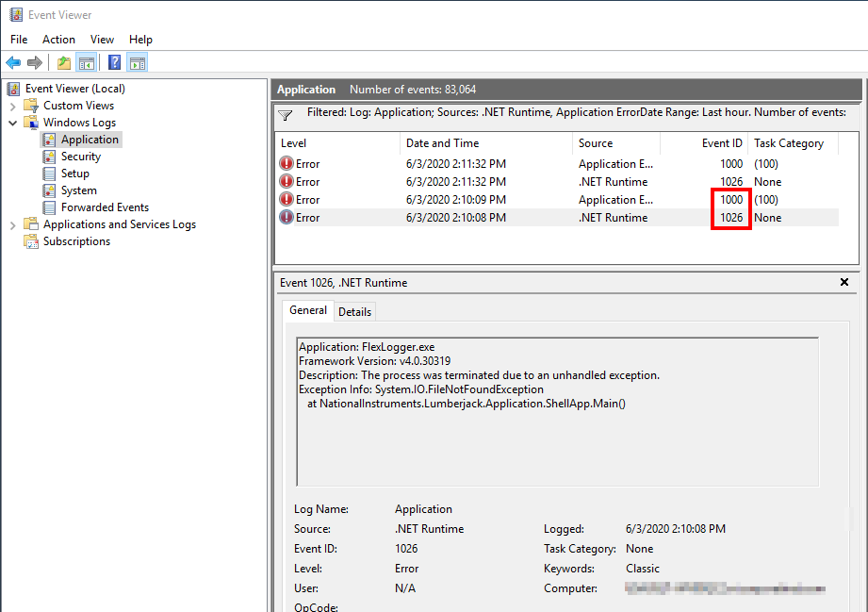Toggle the Show/Hide Console Tree button
868x612 pixels.
(x=87, y=63)
